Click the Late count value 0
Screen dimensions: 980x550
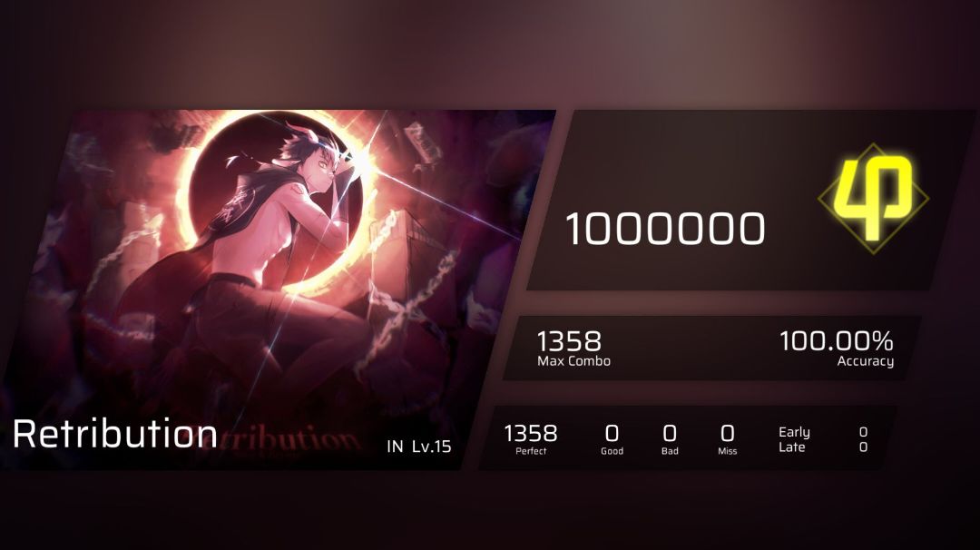863,447
